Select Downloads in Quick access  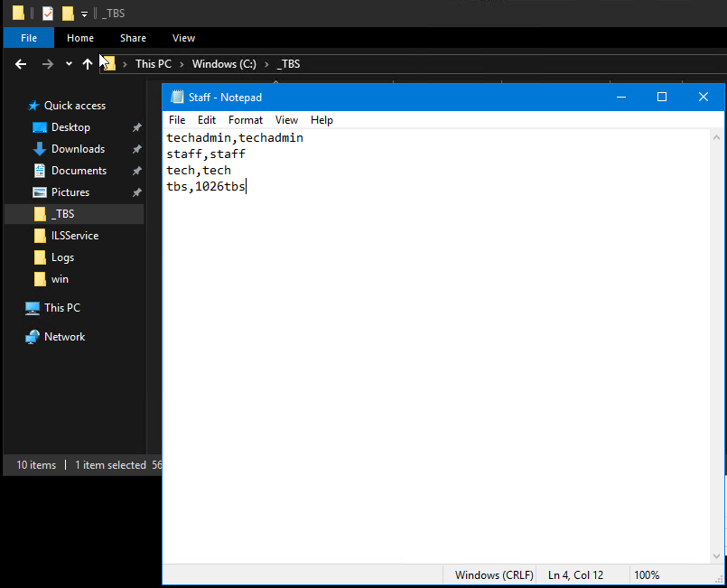pos(78,149)
